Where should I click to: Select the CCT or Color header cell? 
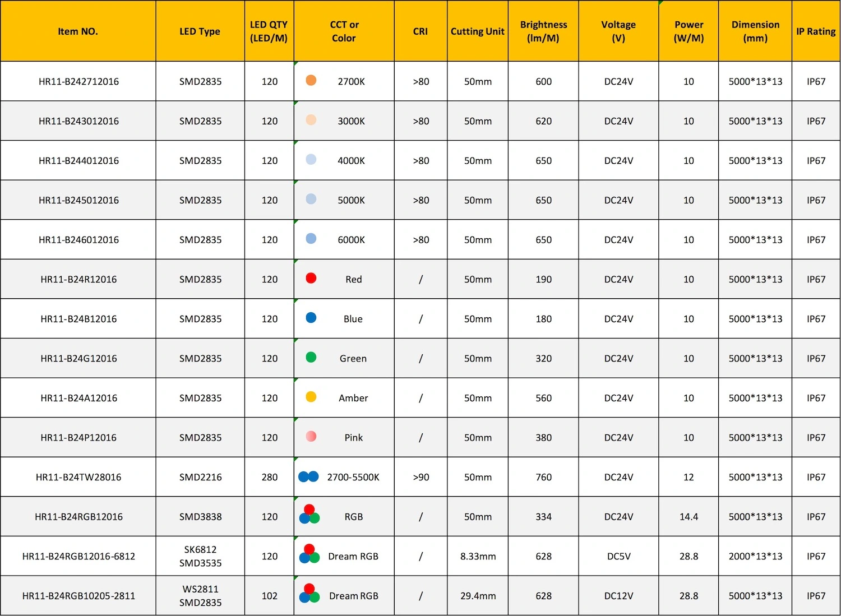pyautogui.click(x=344, y=31)
